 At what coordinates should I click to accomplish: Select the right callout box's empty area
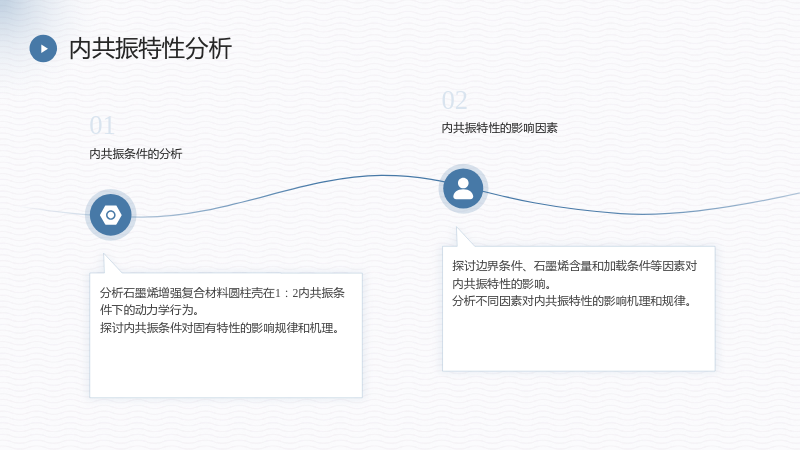[579, 341]
